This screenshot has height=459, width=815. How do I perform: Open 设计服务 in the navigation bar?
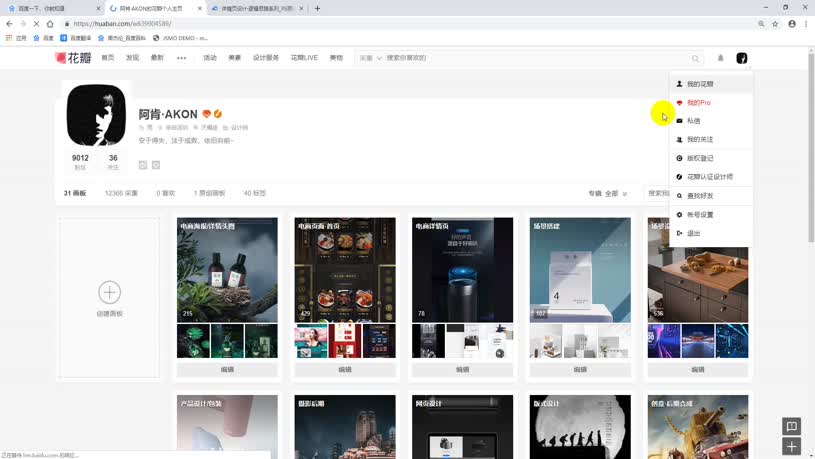click(266, 58)
